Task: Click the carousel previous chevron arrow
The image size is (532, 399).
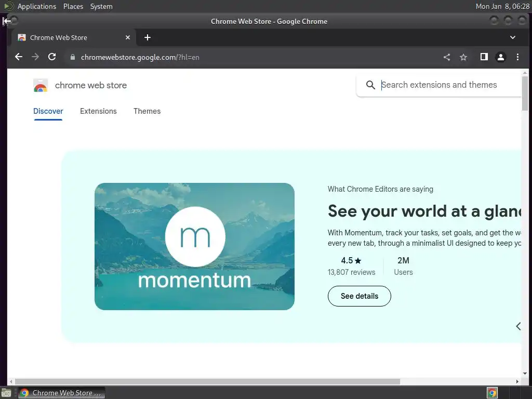Action: pos(518,326)
